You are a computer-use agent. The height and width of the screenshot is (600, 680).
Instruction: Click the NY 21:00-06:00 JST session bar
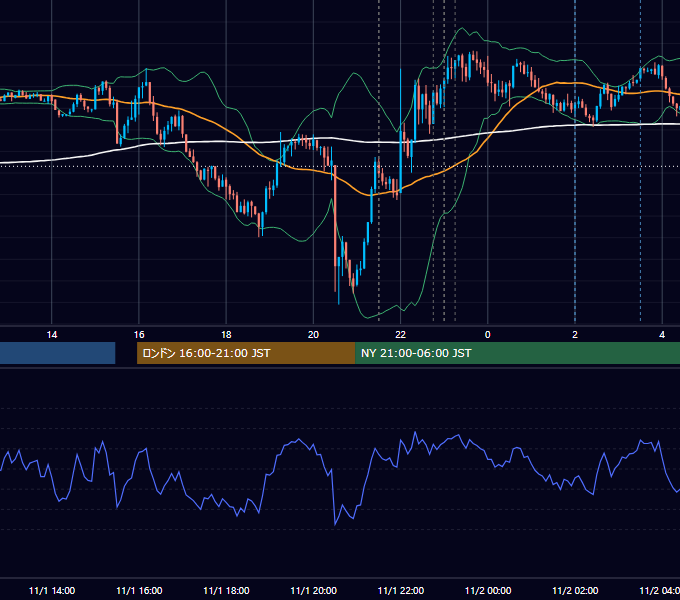click(x=517, y=353)
